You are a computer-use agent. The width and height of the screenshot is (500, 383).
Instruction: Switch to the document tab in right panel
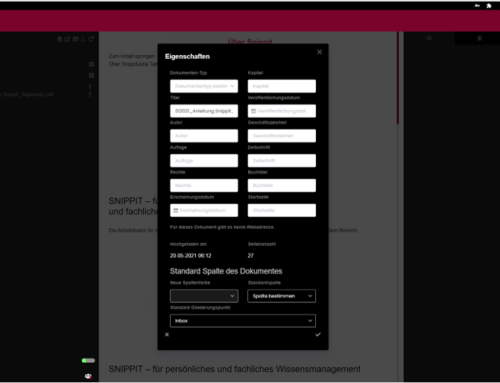[479, 38]
